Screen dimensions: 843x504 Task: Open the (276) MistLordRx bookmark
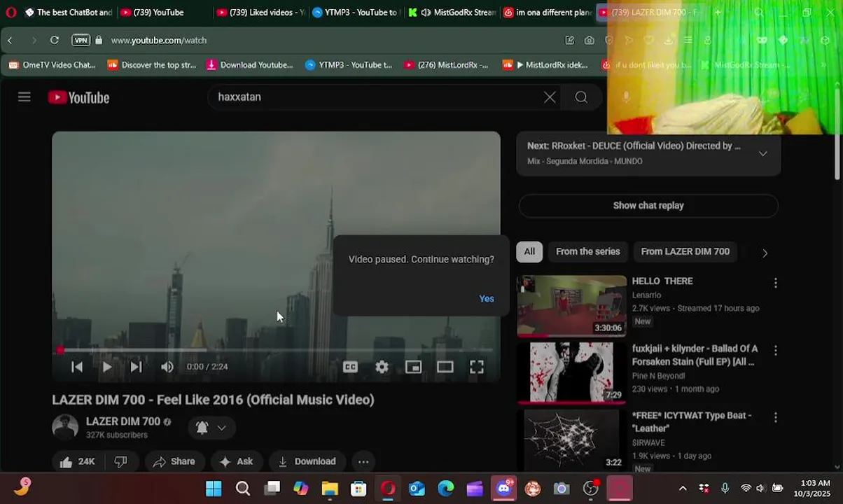(446, 65)
